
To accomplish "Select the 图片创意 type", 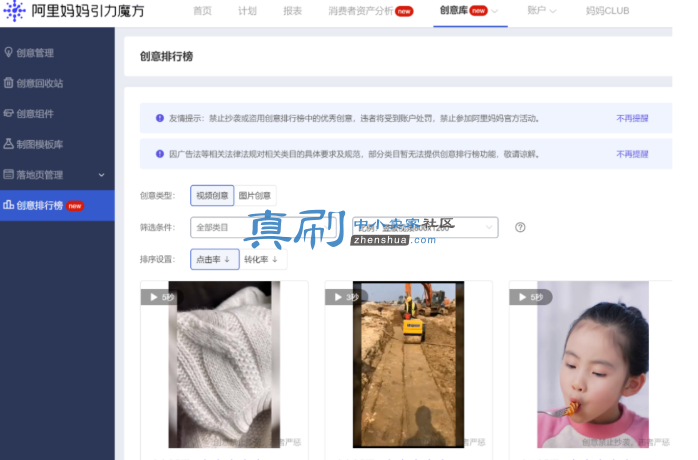I will click(x=255, y=195).
